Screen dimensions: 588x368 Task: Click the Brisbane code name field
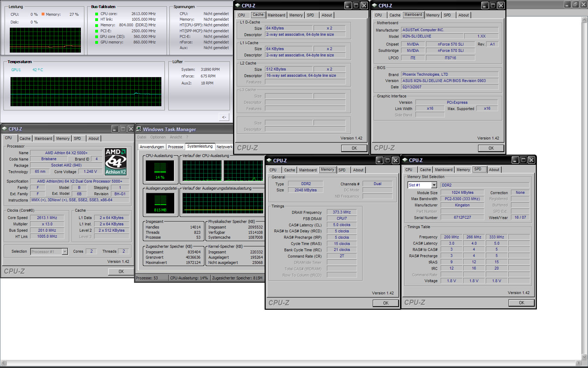tap(49, 159)
